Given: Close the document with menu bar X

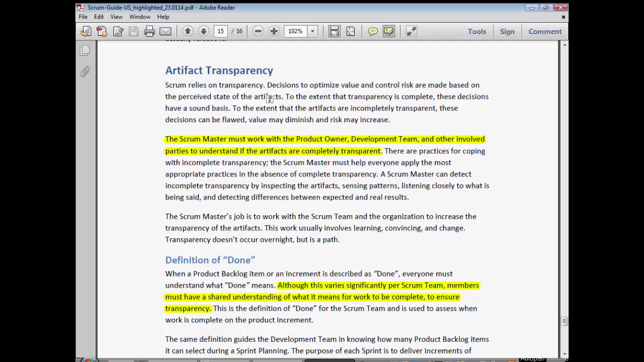Looking at the screenshot, I should pos(563,17).
